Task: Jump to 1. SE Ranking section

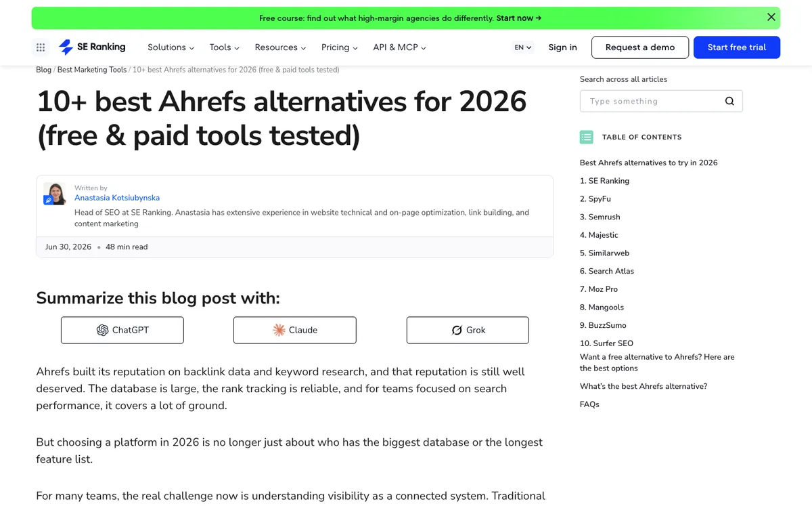Action: pyautogui.click(x=604, y=181)
